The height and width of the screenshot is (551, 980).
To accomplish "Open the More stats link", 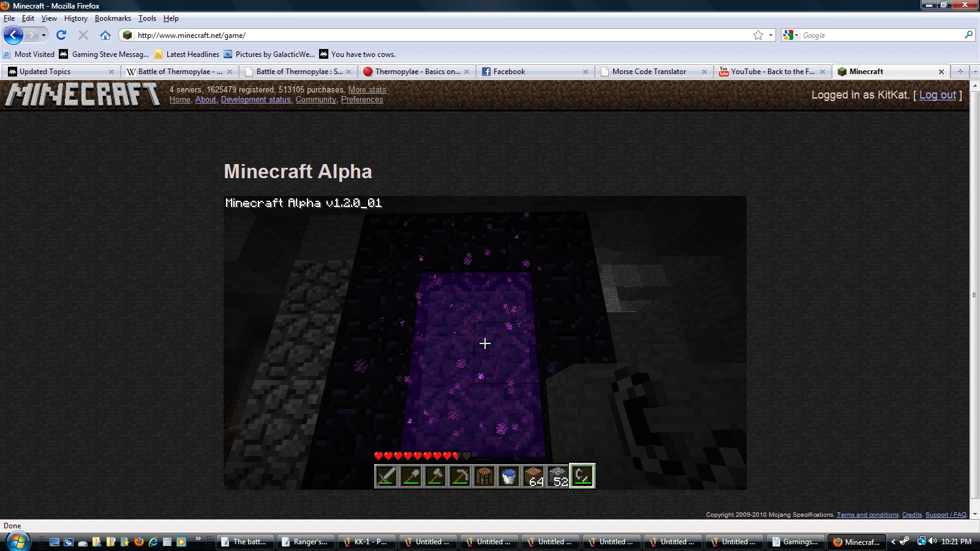I will coord(367,89).
